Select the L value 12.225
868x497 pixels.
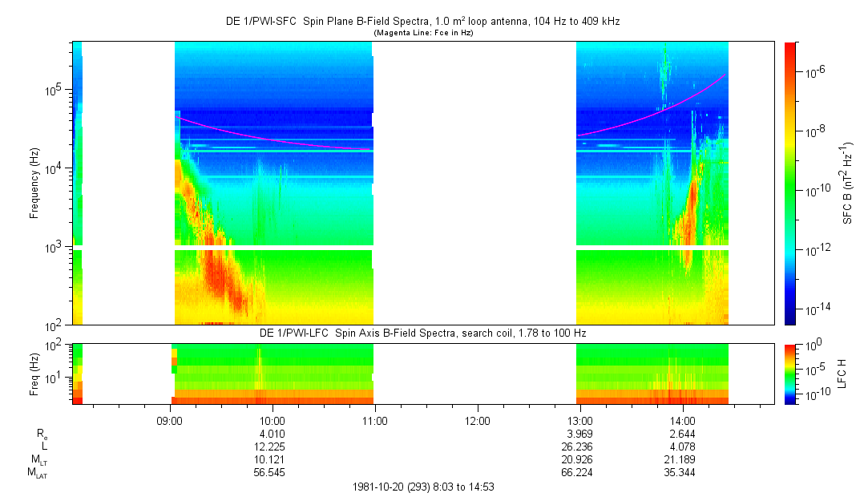[273, 446]
